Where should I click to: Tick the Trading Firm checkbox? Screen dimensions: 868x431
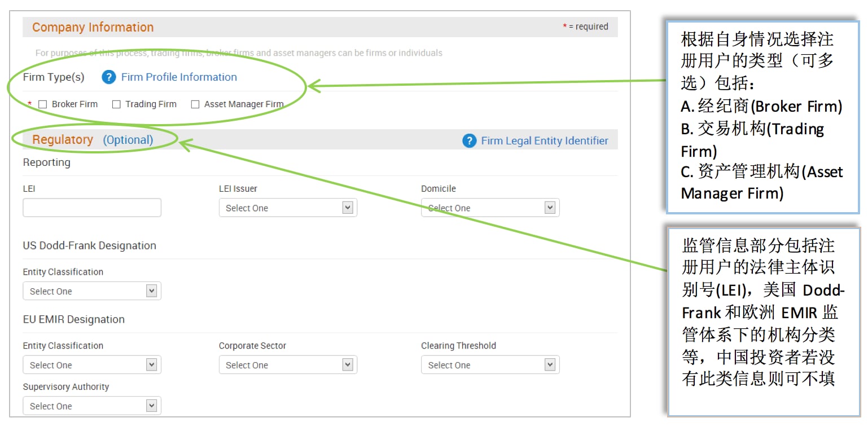pos(116,104)
